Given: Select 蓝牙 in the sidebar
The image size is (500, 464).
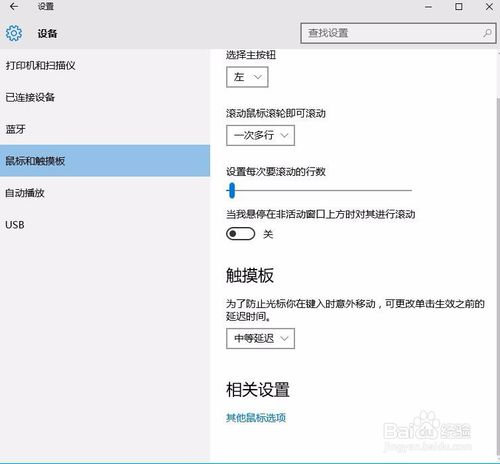Looking at the screenshot, I should coord(105,129).
